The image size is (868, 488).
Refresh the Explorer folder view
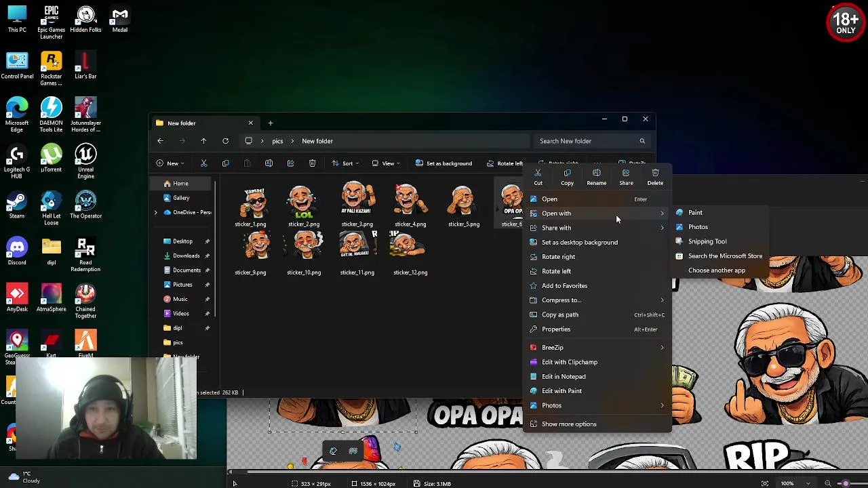coord(225,141)
